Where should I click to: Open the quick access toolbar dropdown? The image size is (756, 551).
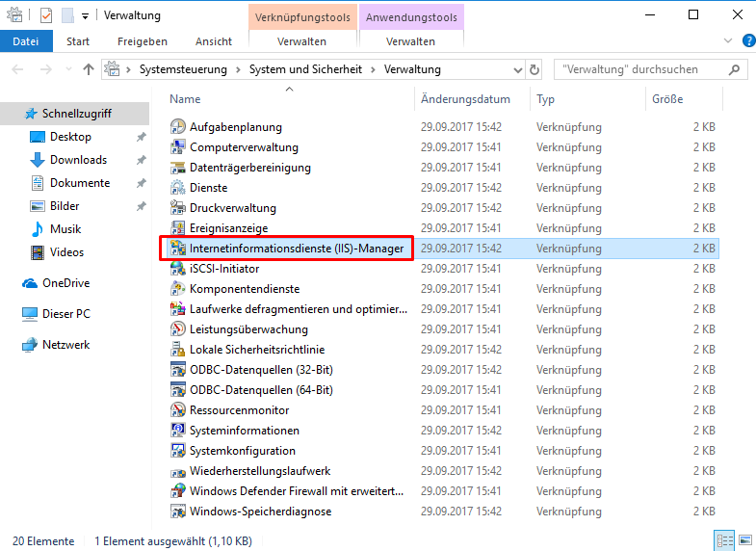click(85, 16)
